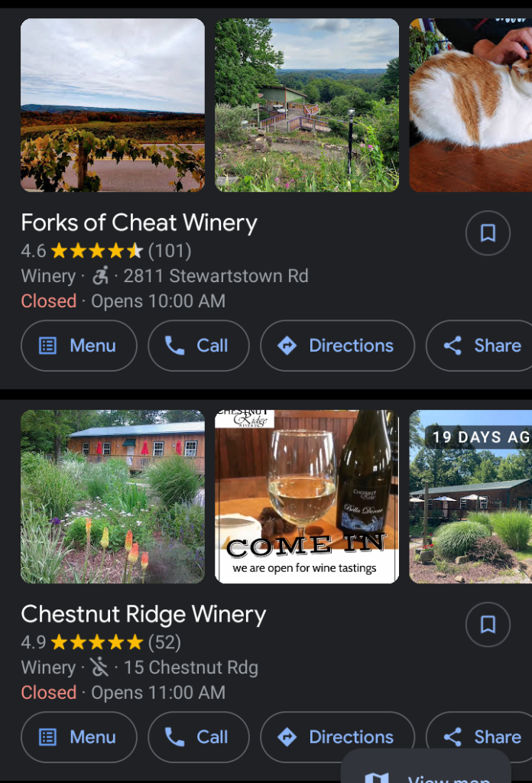Get directions to Forks of Cheat Winery

pyautogui.click(x=337, y=346)
